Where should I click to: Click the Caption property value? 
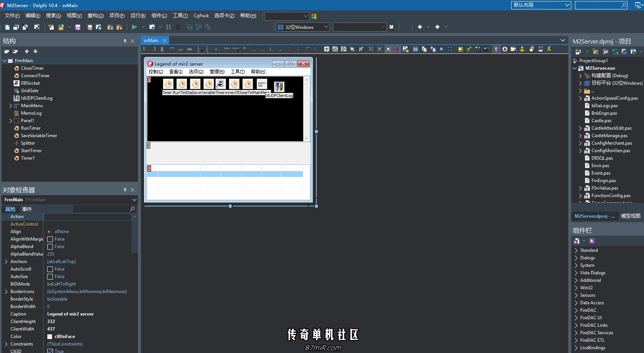(x=70, y=314)
